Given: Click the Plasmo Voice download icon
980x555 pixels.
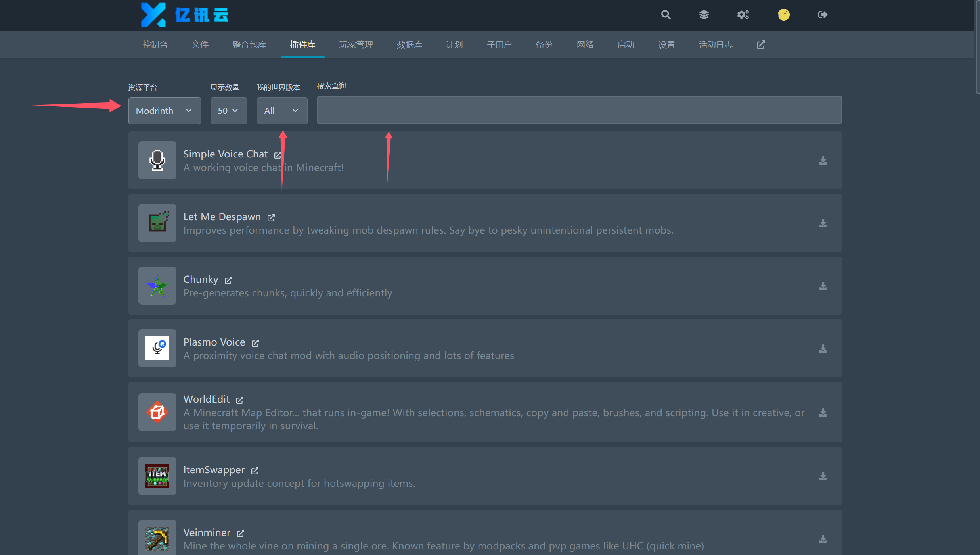Looking at the screenshot, I should click(823, 348).
